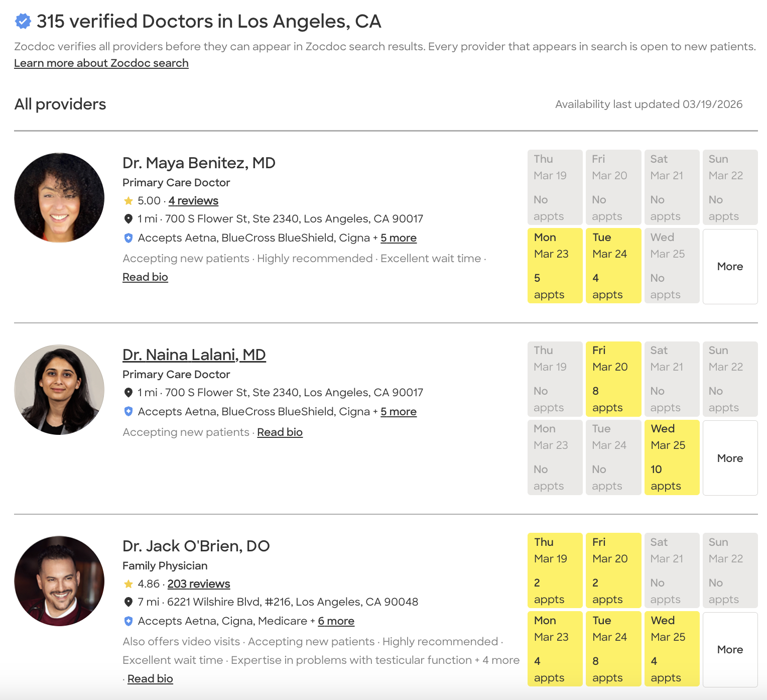The image size is (767, 700).
Task: Show more availability for Dr. Naina Lalani
Action: pyautogui.click(x=730, y=458)
